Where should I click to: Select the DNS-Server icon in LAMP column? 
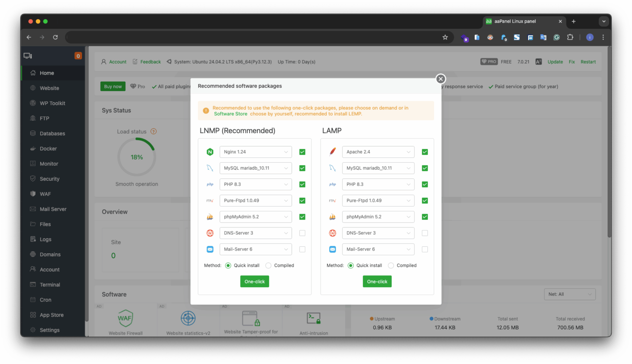coord(333,233)
